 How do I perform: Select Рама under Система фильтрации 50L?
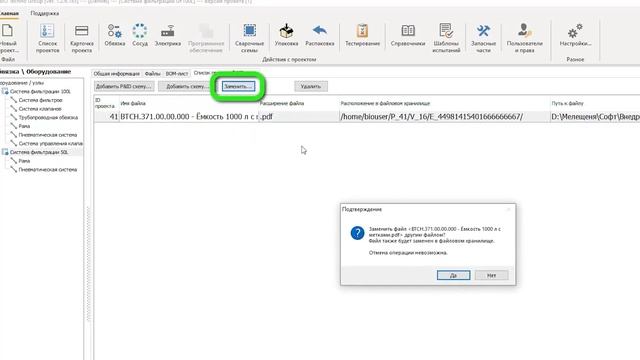(24, 161)
